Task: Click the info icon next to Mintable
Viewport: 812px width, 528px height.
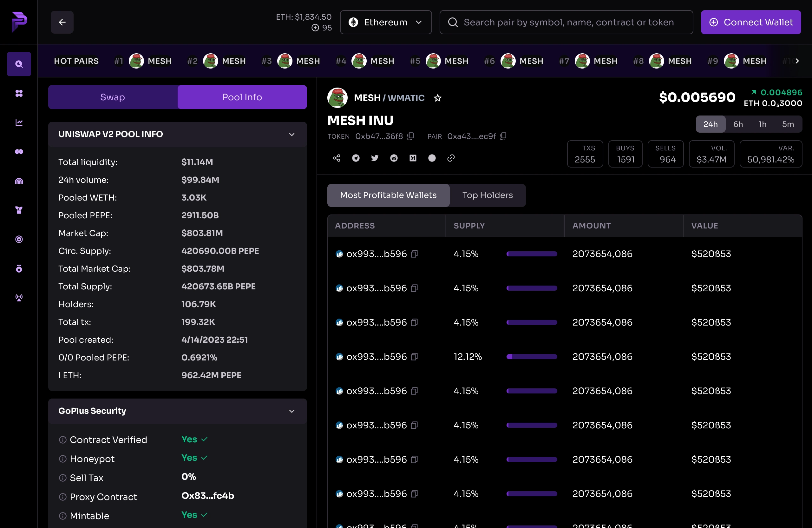Action: click(x=63, y=516)
